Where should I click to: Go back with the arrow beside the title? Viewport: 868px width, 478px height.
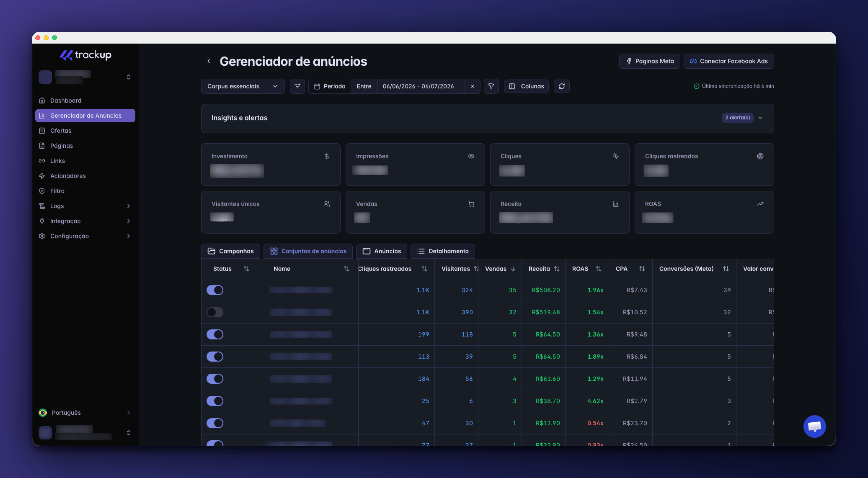point(209,61)
